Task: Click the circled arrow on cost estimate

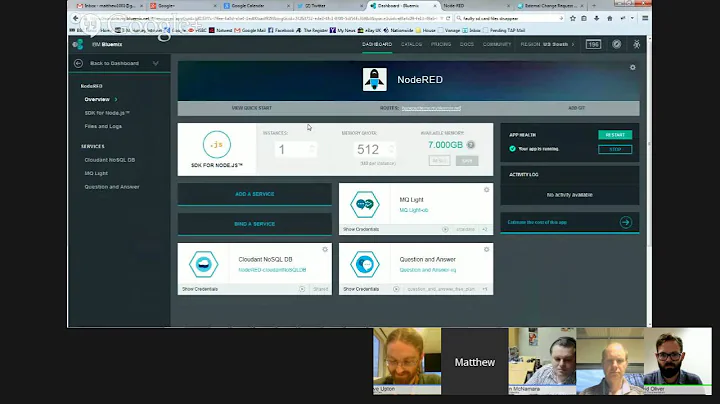Action: tap(625, 222)
